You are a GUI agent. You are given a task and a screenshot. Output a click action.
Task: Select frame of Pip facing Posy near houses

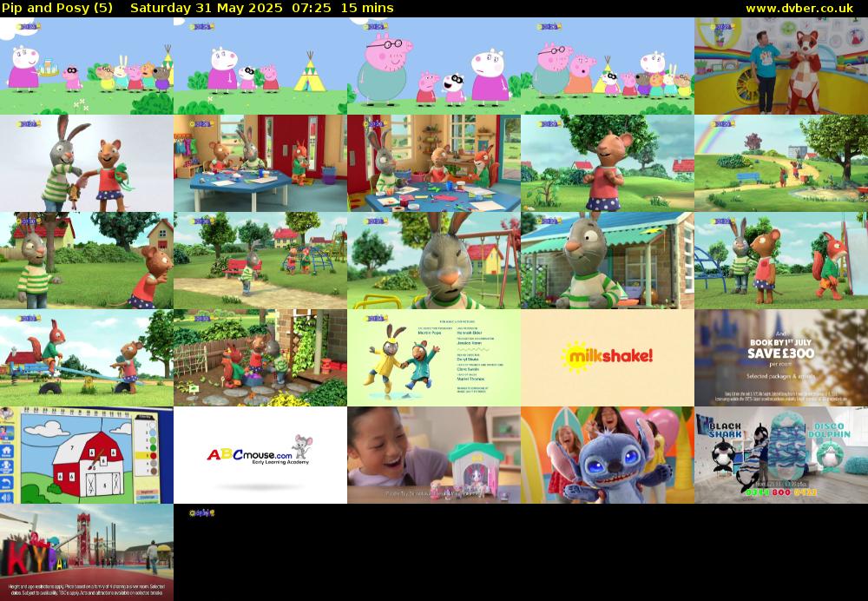point(86,261)
